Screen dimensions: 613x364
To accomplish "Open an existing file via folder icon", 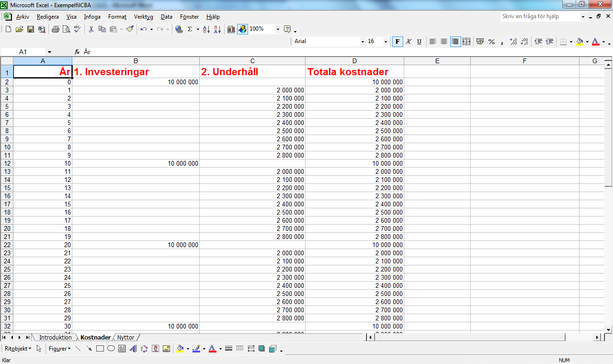I will point(19,29).
